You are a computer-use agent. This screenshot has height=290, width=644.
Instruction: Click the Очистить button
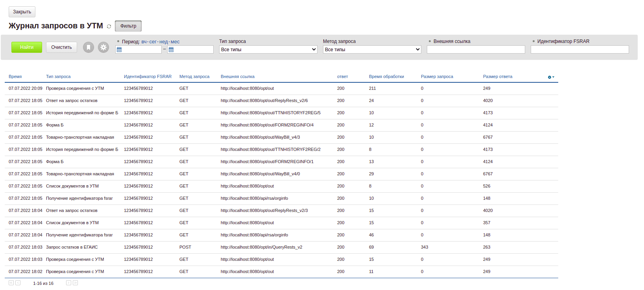click(61, 47)
